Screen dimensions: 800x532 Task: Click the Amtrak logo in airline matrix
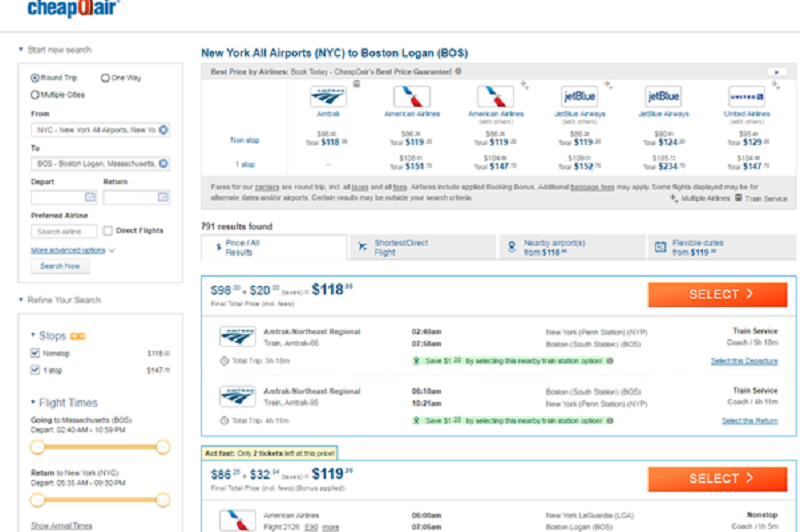(328, 97)
